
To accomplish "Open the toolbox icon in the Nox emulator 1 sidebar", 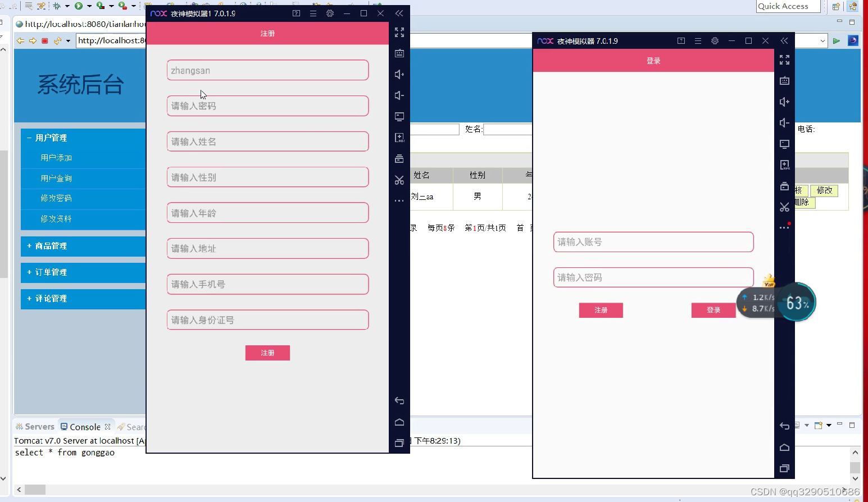I will click(399, 159).
